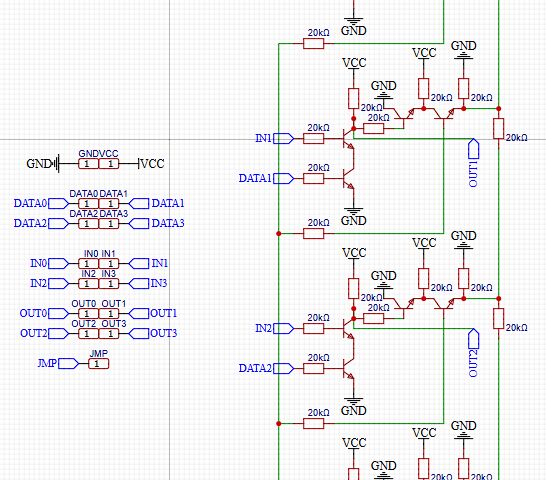Select the vertical OUT1 output port
546x480 pixels.
coord(474,149)
